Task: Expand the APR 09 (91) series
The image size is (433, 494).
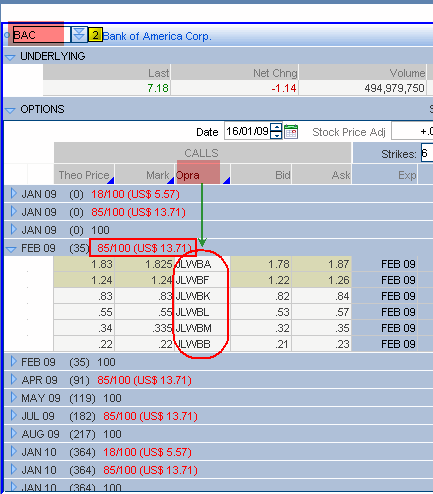Action: click(x=14, y=379)
